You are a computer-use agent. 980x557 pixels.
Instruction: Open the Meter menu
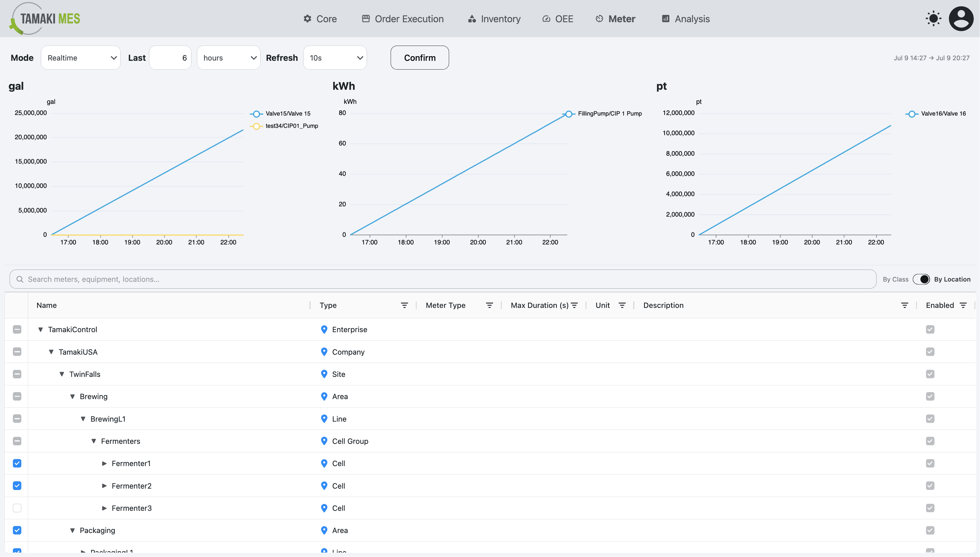coord(615,19)
